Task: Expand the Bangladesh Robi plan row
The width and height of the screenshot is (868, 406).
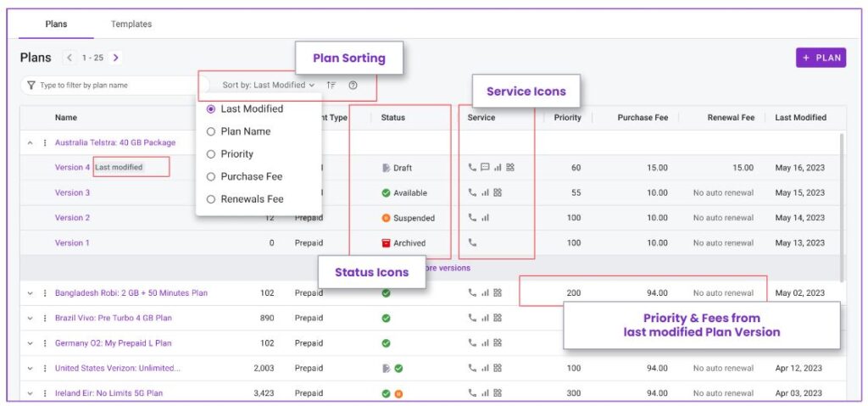Action: (x=30, y=293)
